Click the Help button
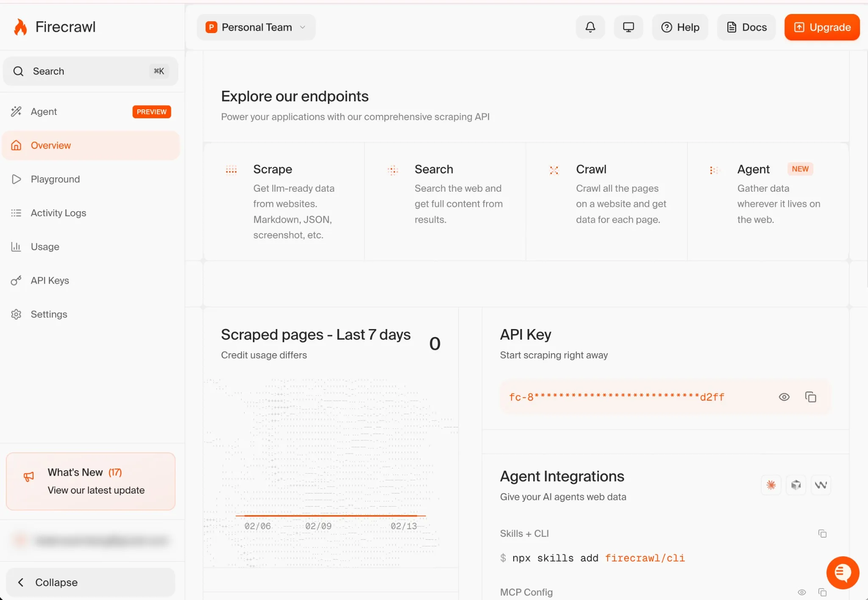The height and width of the screenshot is (600, 868). click(x=680, y=27)
